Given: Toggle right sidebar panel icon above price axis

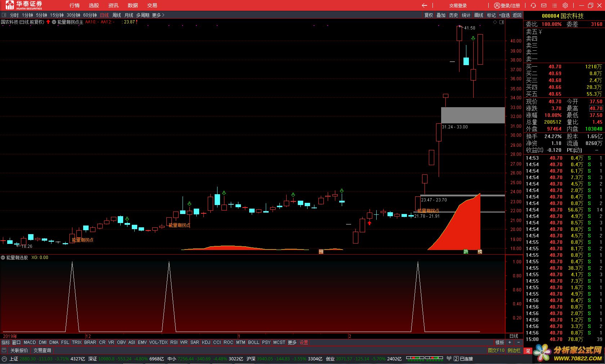Looking at the screenshot, I should tap(502, 22).
